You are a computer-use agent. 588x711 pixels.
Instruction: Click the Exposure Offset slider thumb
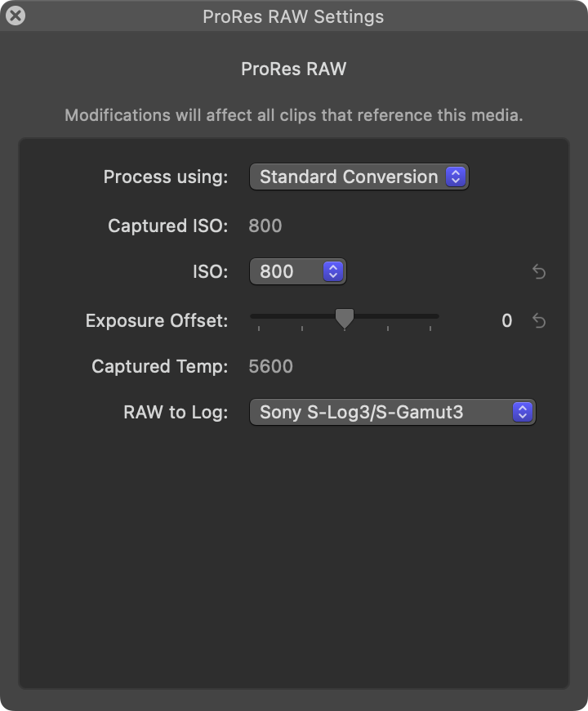pos(345,318)
